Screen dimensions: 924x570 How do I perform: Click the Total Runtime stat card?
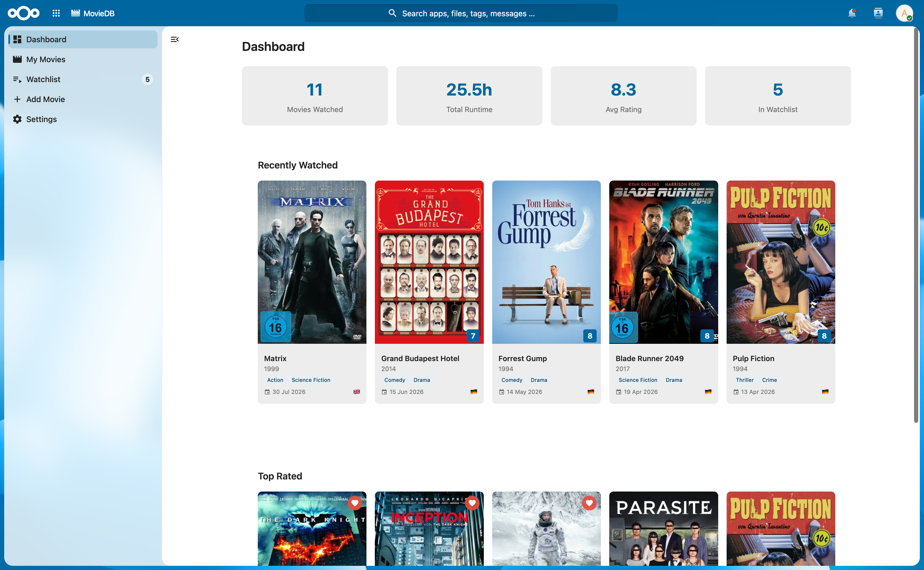pyautogui.click(x=469, y=96)
